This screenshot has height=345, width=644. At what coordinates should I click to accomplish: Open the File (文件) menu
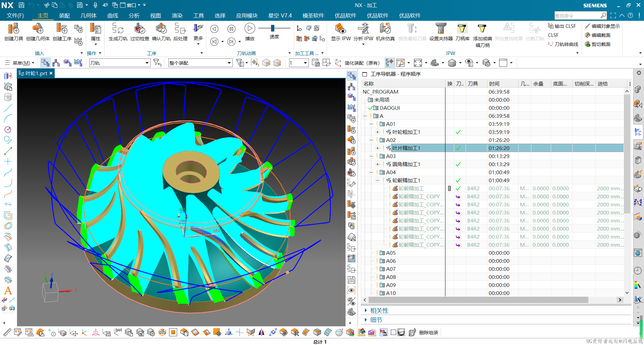[x=15, y=15]
